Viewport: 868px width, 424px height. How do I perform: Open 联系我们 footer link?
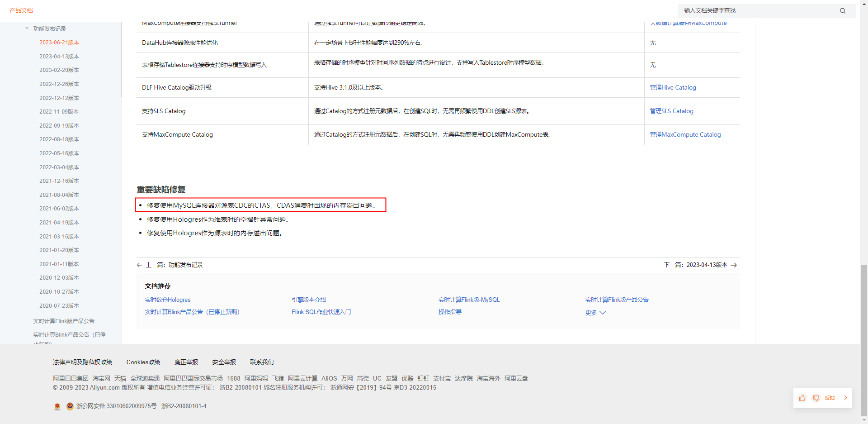coord(262,362)
